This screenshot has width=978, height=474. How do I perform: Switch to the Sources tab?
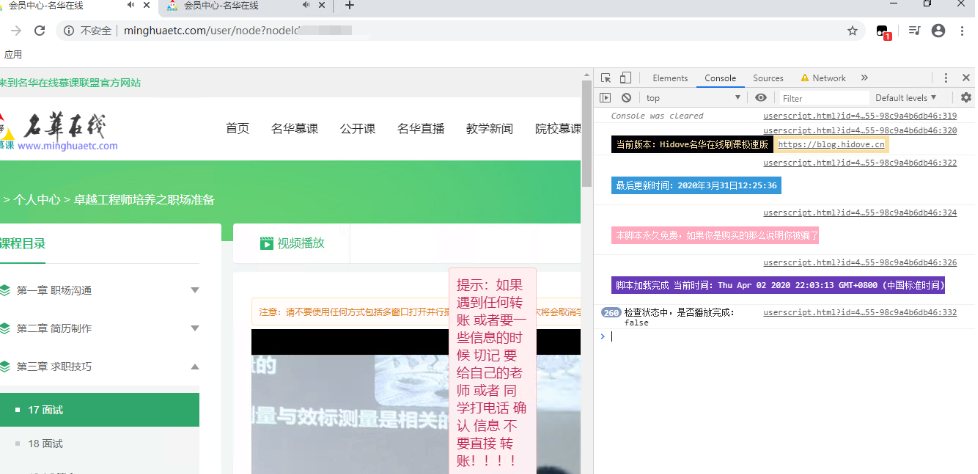click(x=768, y=78)
